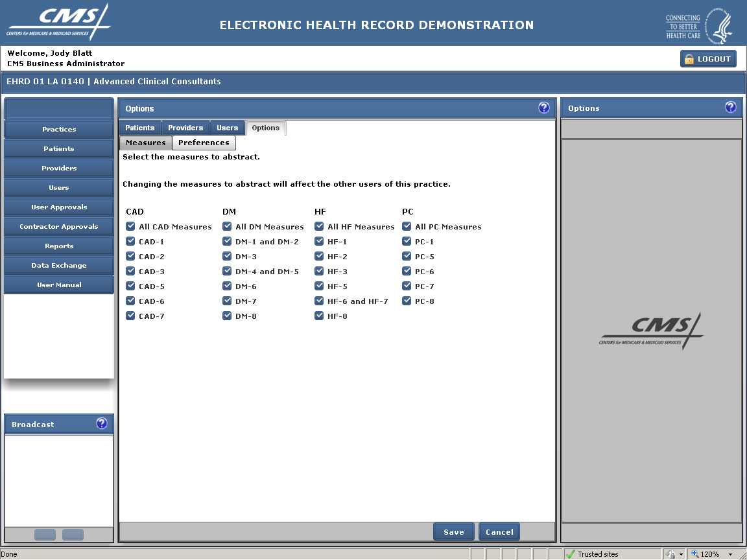Screen dimensions: 747x560
Task: Open help for the main Options panel
Action: click(x=543, y=108)
